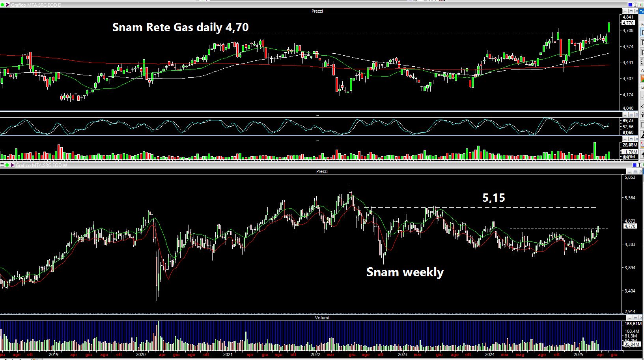Click '5,853' value on weekly price axis
644x360 pixels.
630,177
